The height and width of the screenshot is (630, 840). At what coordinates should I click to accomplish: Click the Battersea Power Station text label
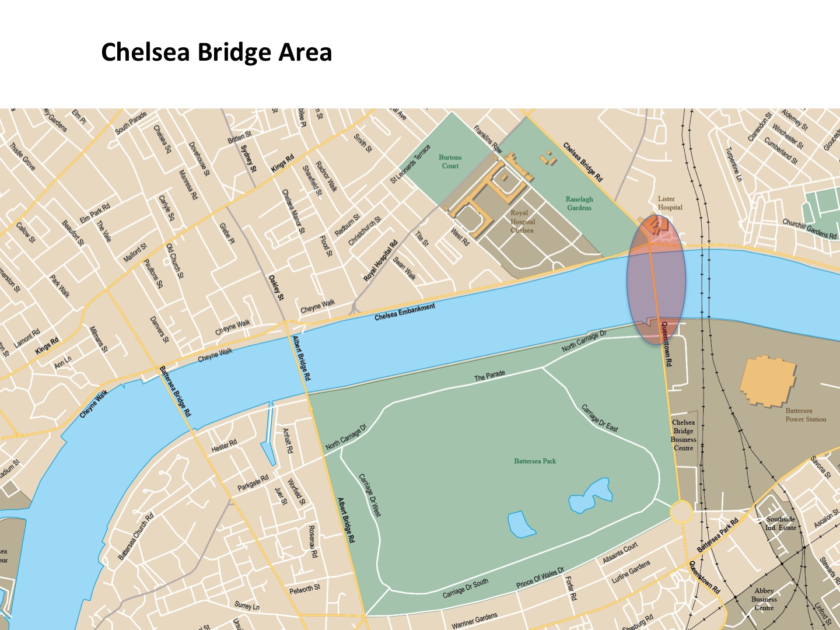coord(806,415)
